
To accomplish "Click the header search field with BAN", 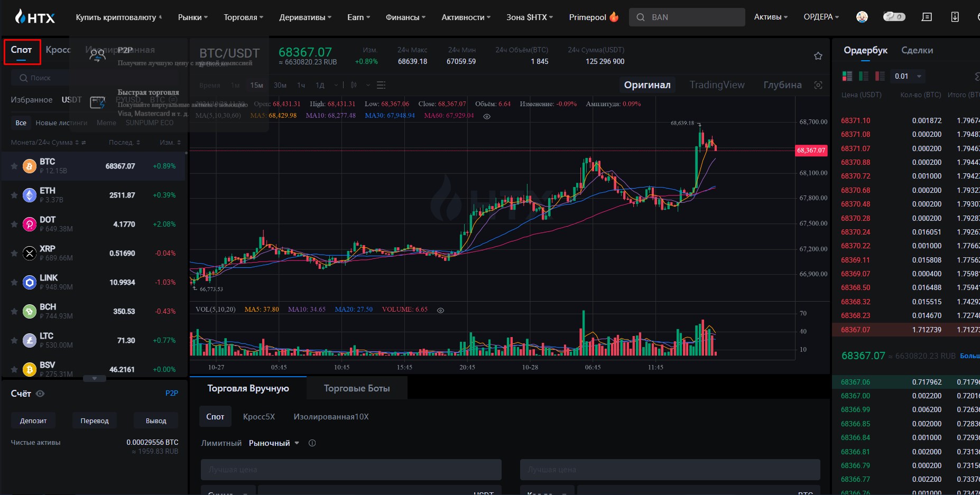I will pos(687,17).
